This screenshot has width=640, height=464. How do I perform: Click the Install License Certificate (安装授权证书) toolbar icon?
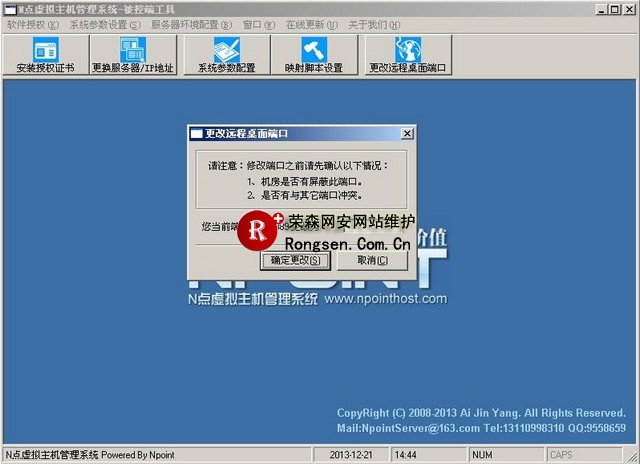point(45,49)
